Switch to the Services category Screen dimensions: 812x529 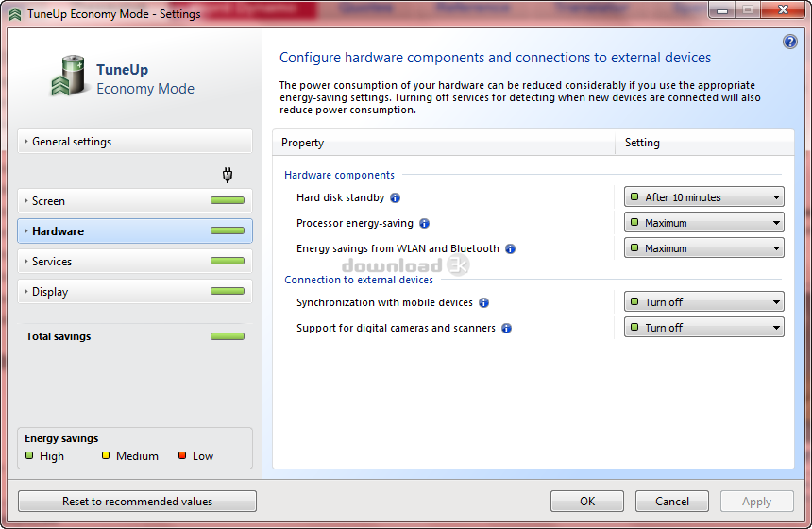pos(135,262)
